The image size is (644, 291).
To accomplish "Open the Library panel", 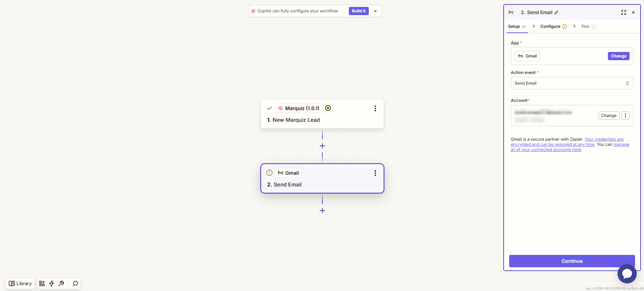I will point(20,283).
